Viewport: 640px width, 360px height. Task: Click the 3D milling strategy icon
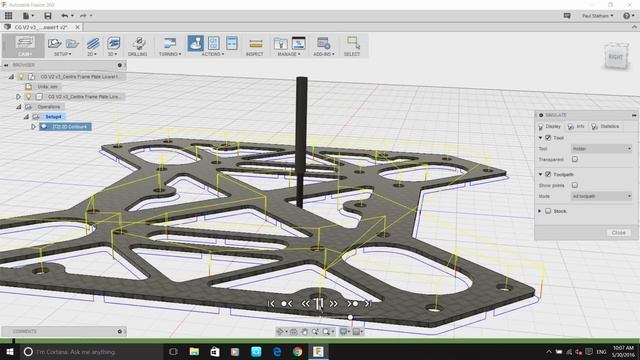[x=113, y=43]
